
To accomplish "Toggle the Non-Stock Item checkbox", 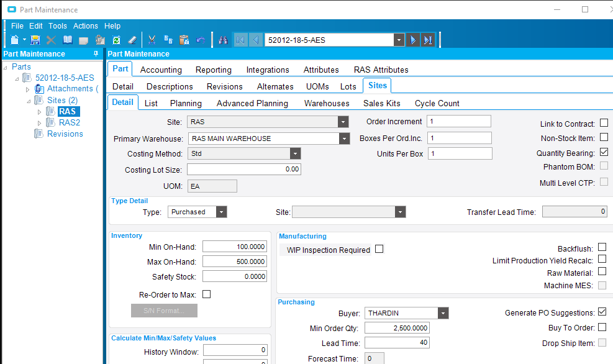I will click(x=604, y=137).
